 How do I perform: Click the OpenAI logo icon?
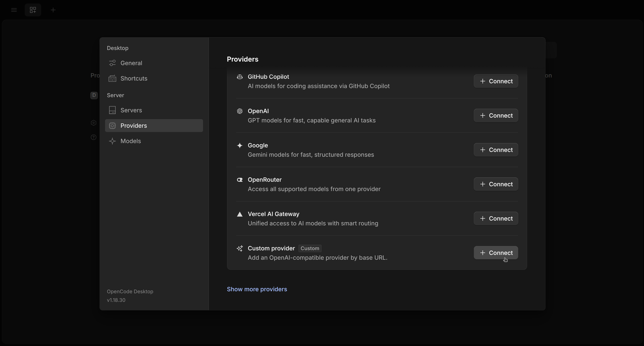click(240, 111)
